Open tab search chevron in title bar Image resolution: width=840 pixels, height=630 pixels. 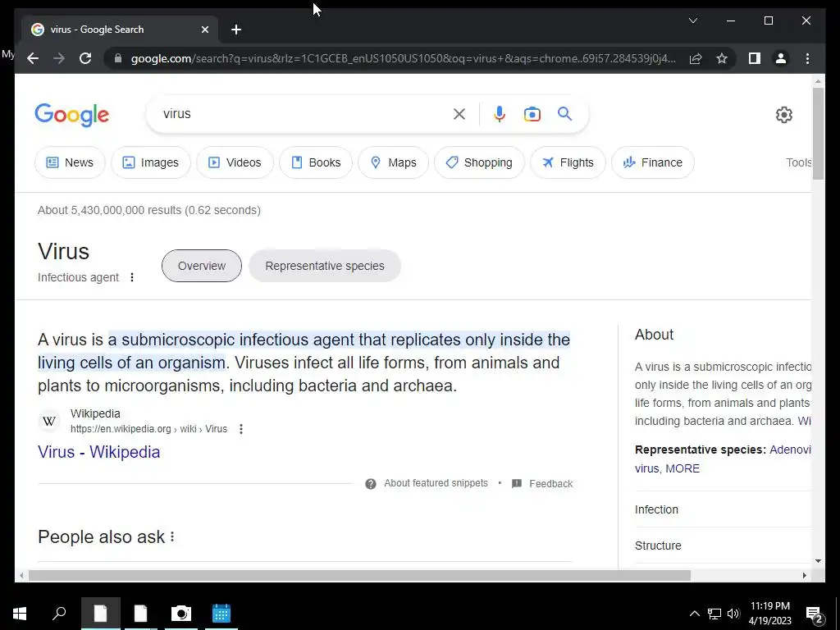tap(692, 21)
